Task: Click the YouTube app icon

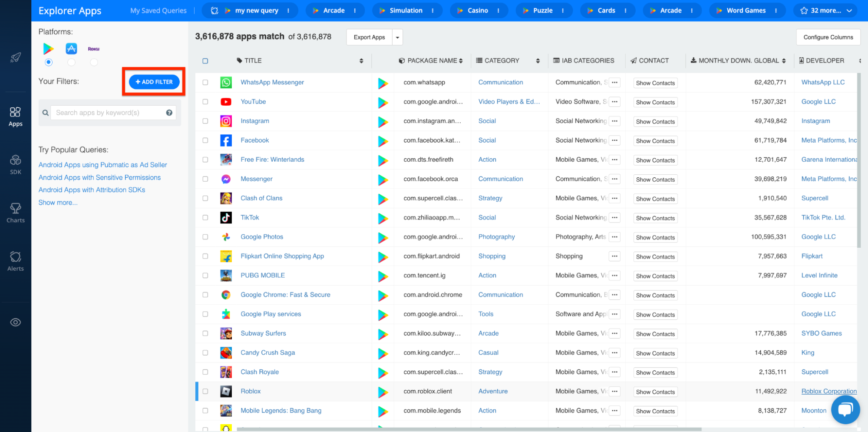Action: pos(226,102)
